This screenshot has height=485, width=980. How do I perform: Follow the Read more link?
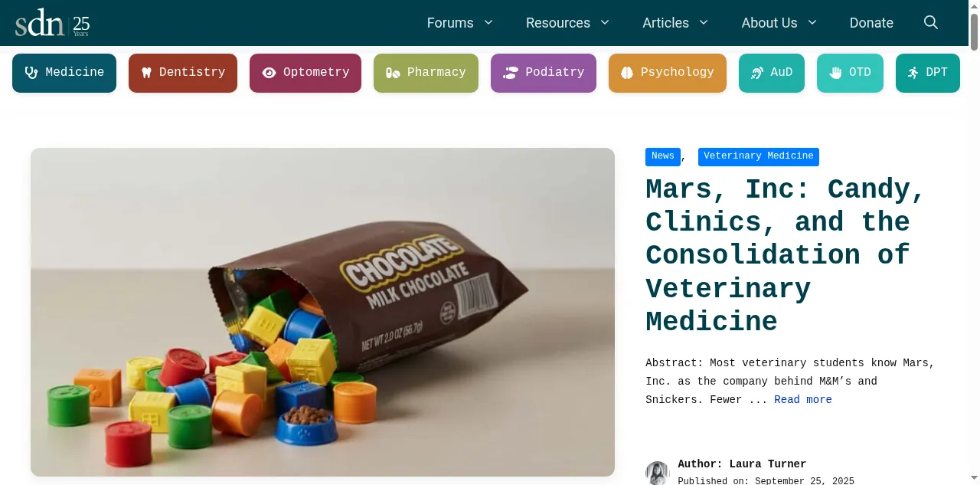803,400
